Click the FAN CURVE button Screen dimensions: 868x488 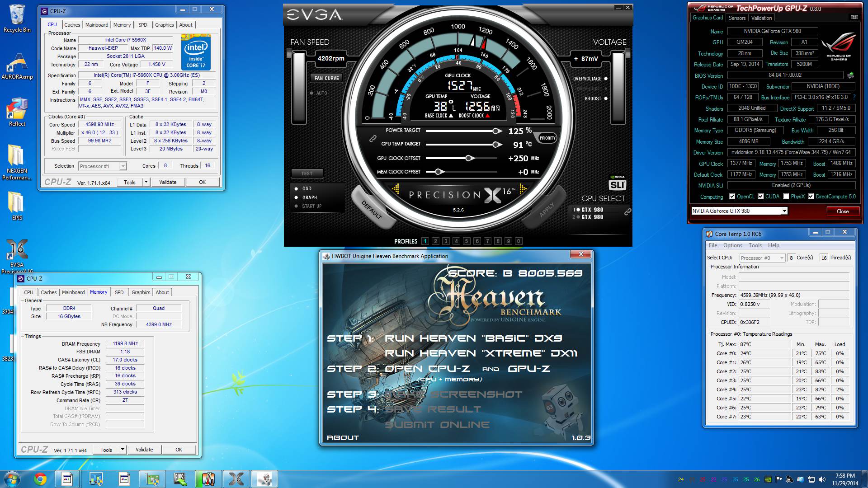(326, 78)
